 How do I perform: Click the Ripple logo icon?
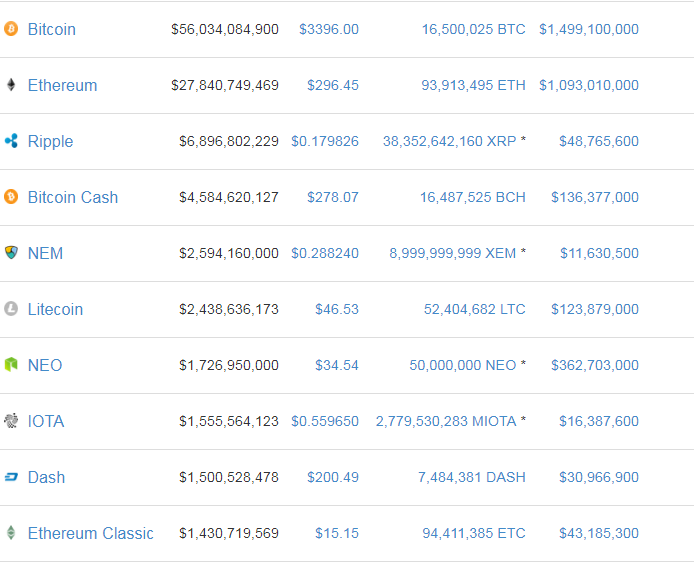click(11, 141)
